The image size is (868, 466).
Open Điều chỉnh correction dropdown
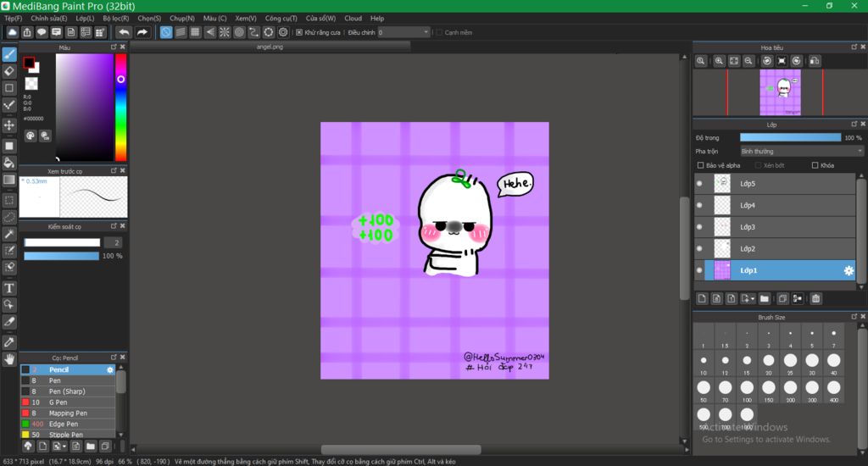tap(404, 33)
